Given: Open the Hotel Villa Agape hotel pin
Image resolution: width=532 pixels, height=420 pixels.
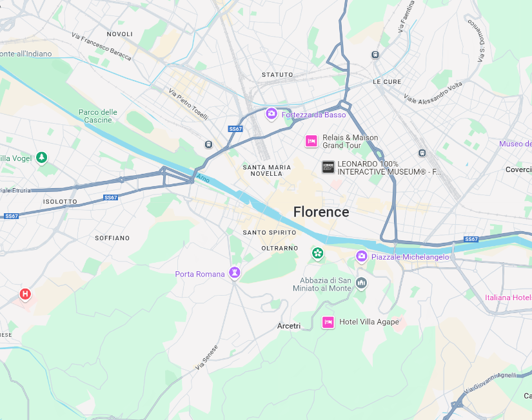Looking at the screenshot, I should (328, 322).
